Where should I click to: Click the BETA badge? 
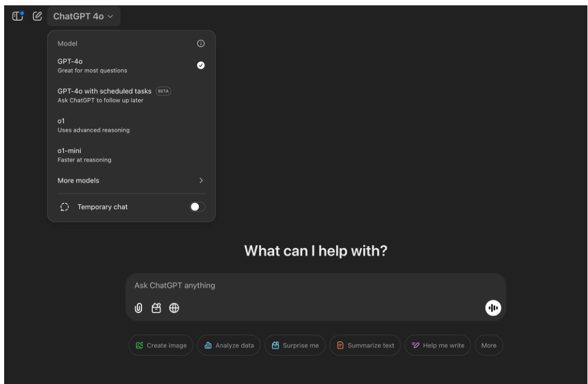tap(163, 91)
